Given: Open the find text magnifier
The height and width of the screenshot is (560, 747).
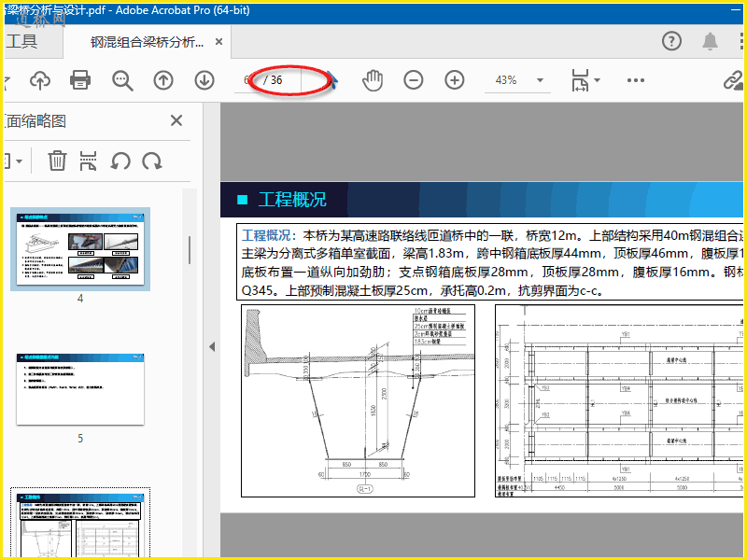Looking at the screenshot, I should [x=122, y=80].
